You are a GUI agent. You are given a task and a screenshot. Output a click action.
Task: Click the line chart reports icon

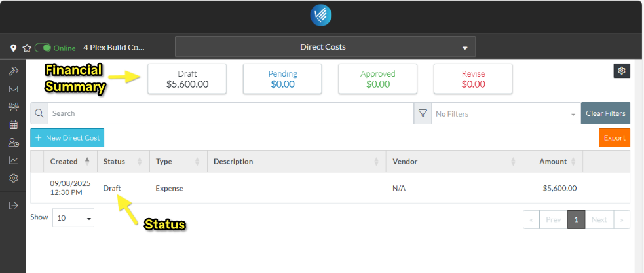(13, 160)
